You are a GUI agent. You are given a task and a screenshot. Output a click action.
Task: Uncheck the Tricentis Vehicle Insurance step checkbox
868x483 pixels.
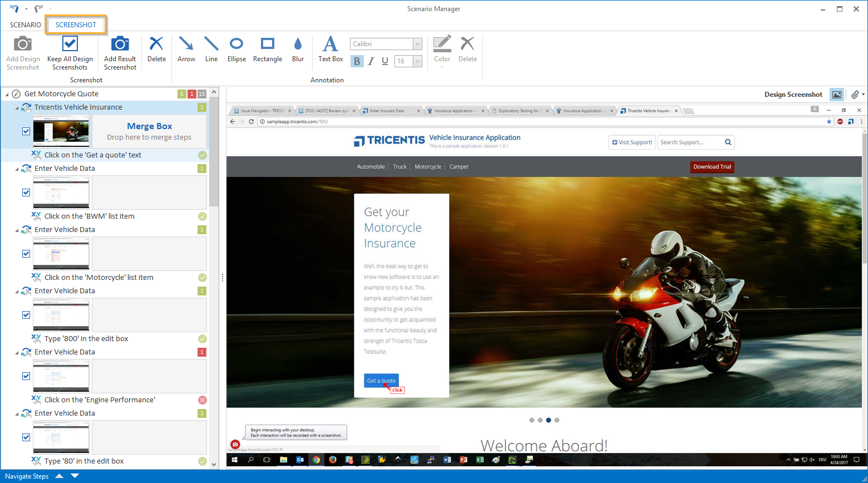[26, 131]
